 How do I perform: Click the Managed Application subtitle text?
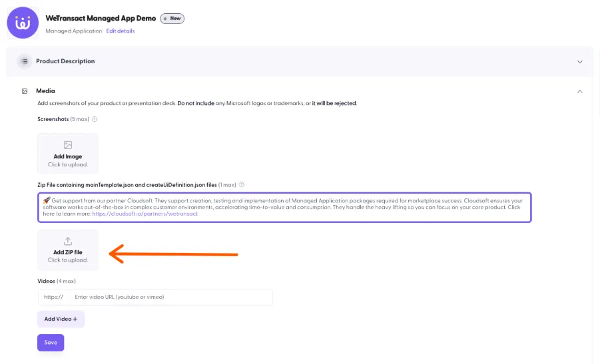pyautogui.click(x=73, y=31)
